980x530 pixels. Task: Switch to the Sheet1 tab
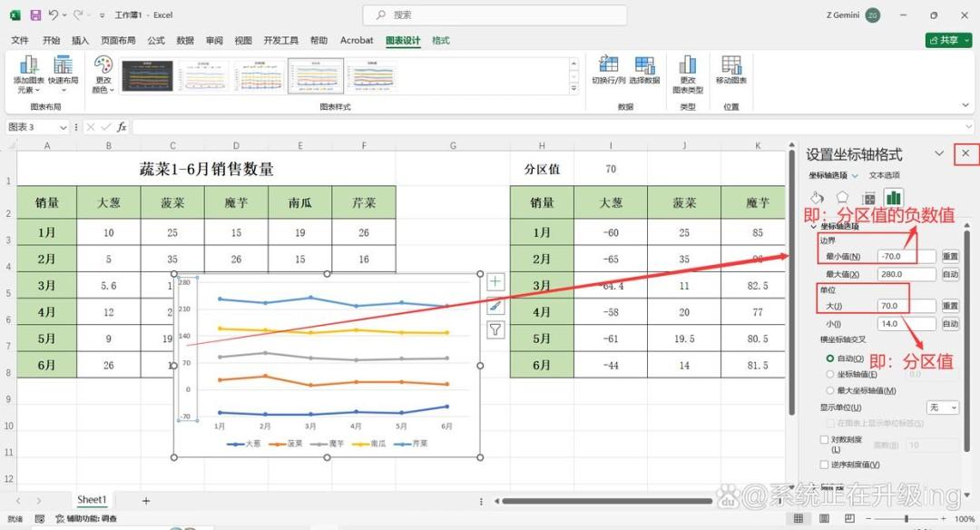click(92, 500)
